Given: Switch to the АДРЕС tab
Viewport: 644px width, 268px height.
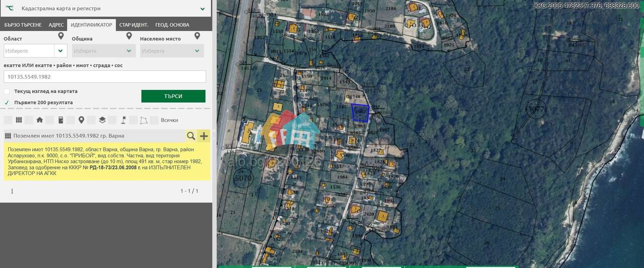Looking at the screenshot, I should click(56, 25).
